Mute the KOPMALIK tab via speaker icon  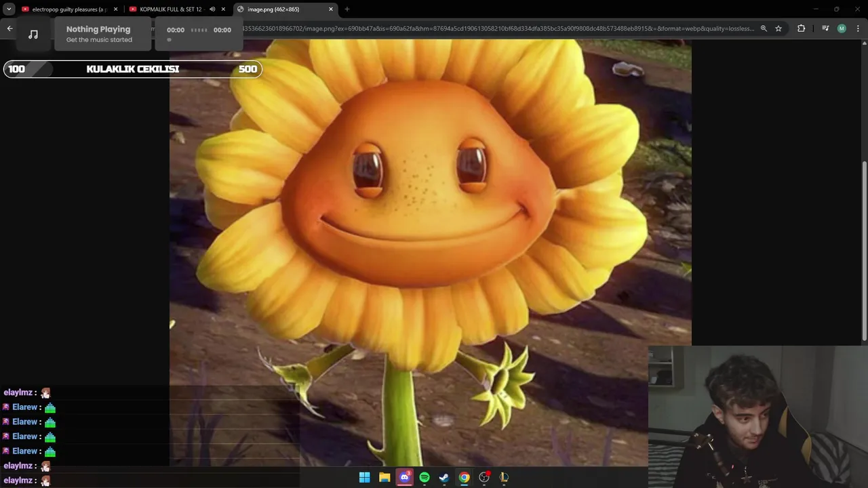point(212,9)
